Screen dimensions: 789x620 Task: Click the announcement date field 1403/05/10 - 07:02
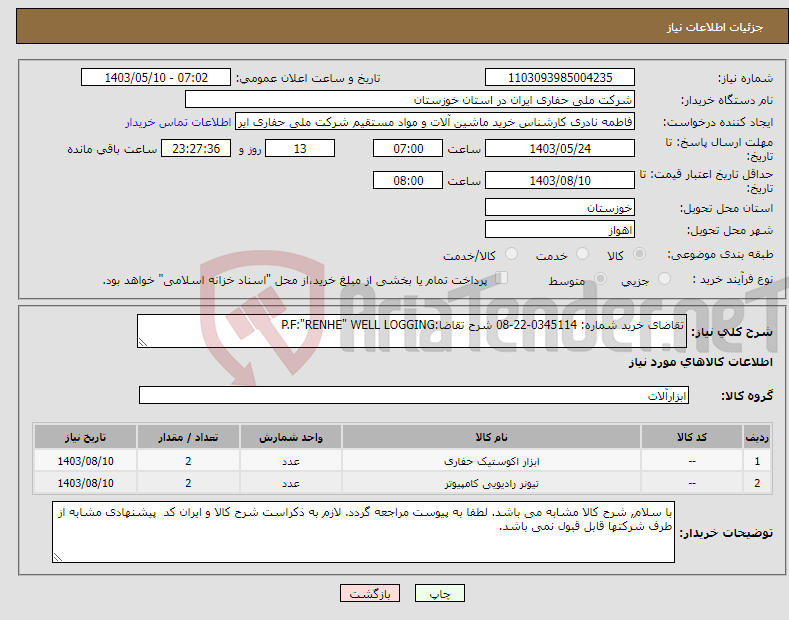156,78
